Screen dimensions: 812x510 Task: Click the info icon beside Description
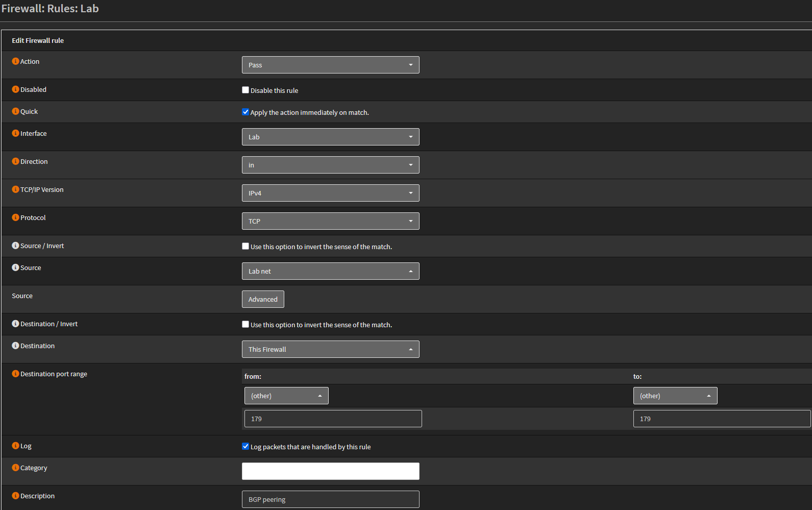[x=15, y=496]
